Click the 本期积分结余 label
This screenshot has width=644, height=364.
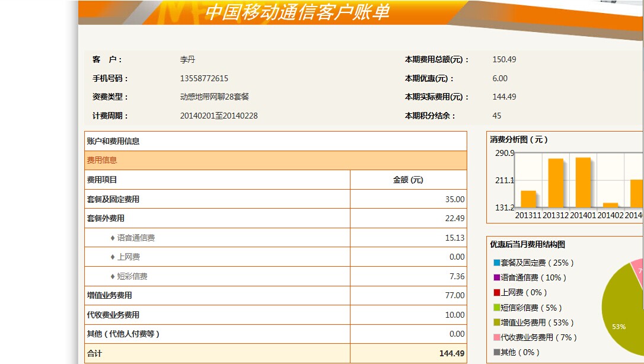point(430,116)
